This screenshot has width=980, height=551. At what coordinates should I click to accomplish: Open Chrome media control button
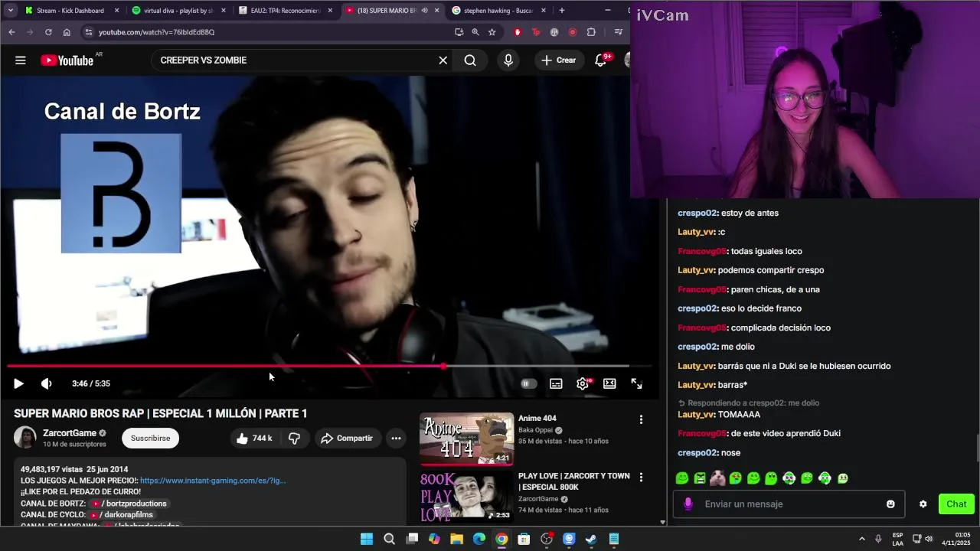[x=618, y=32]
